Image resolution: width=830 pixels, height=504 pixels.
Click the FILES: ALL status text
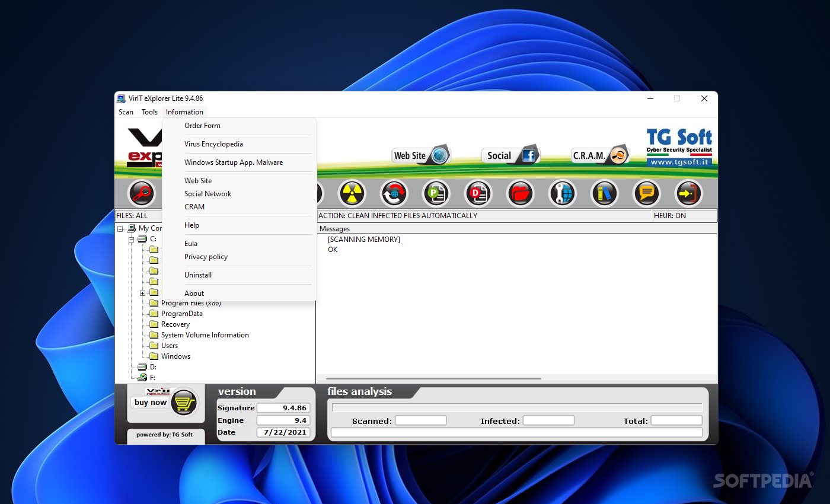132,216
